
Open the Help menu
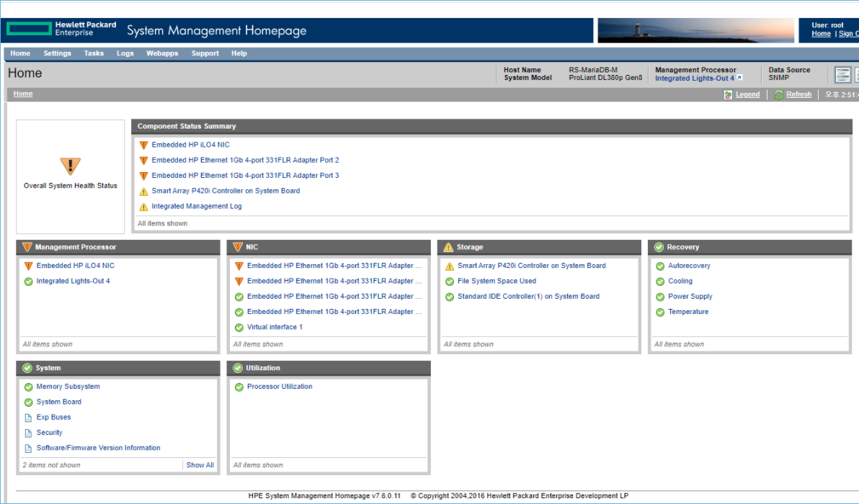[x=239, y=53]
